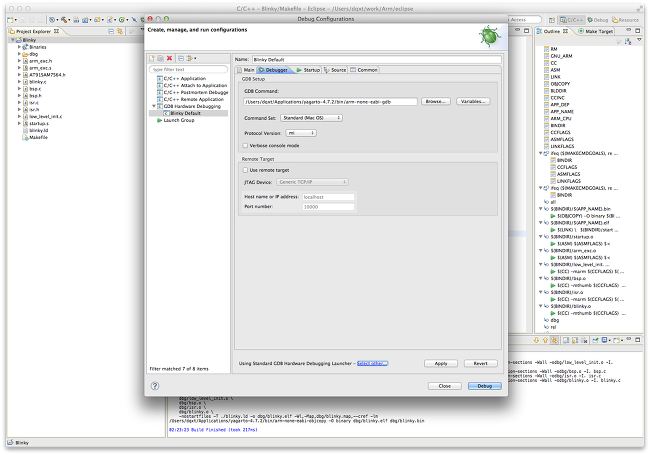Click up arrow icon in console toolbar
This screenshot has width=650, height=455.
tap(545, 340)
